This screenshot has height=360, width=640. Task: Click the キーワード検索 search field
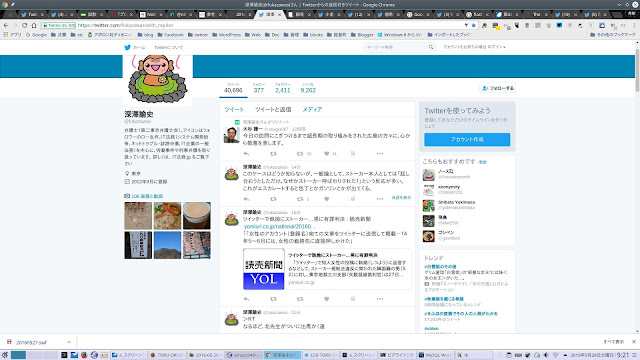399,47
